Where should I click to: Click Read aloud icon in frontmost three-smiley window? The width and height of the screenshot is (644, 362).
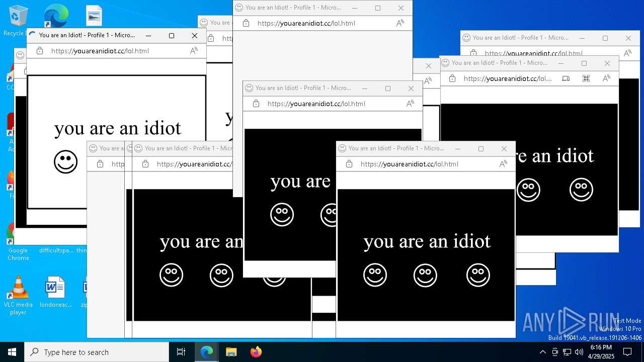pos(503,164)
